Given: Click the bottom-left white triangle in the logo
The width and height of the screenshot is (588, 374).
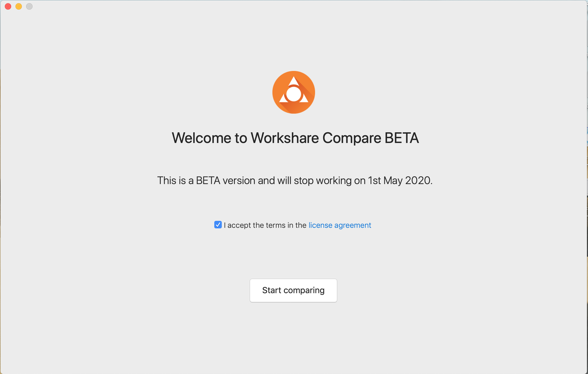Looking at the screenshot, I should click(x=283, y=98).
